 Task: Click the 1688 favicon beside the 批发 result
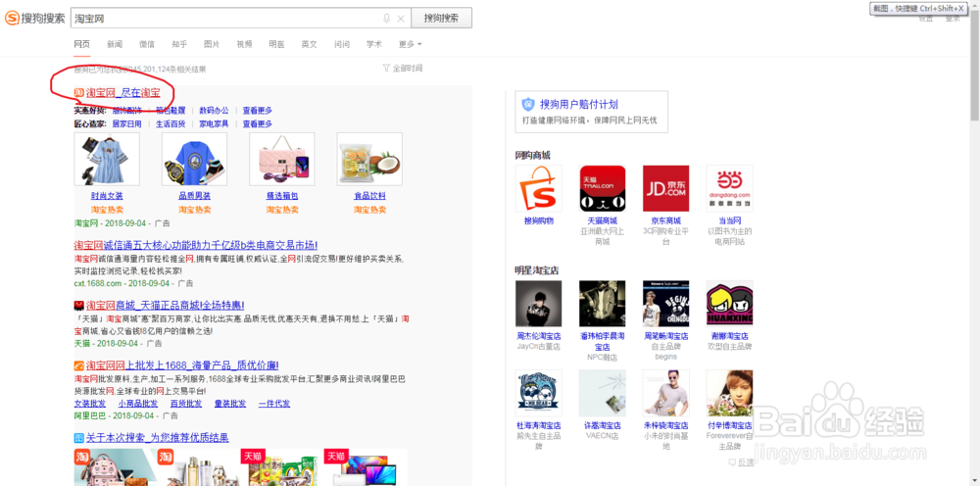78,365
